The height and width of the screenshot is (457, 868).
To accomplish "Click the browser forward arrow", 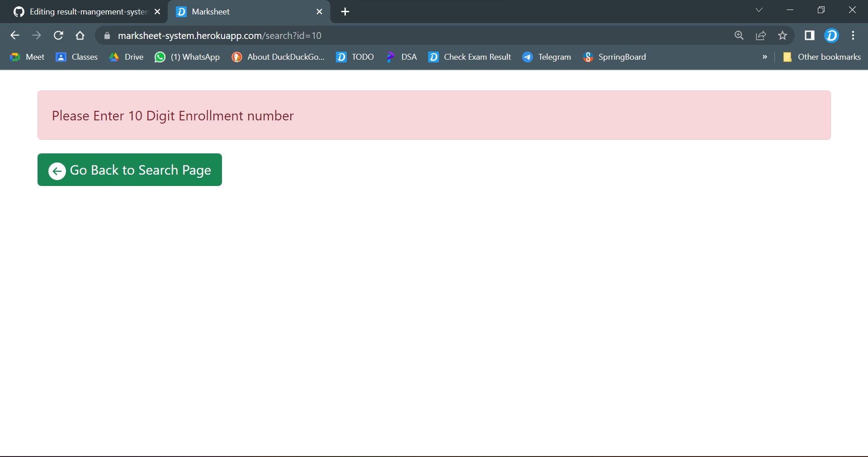I will (x=37, y=35).
